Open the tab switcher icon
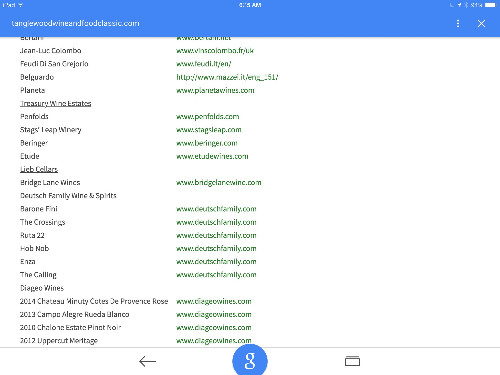The image size is (500, 375). coord(352,361)
